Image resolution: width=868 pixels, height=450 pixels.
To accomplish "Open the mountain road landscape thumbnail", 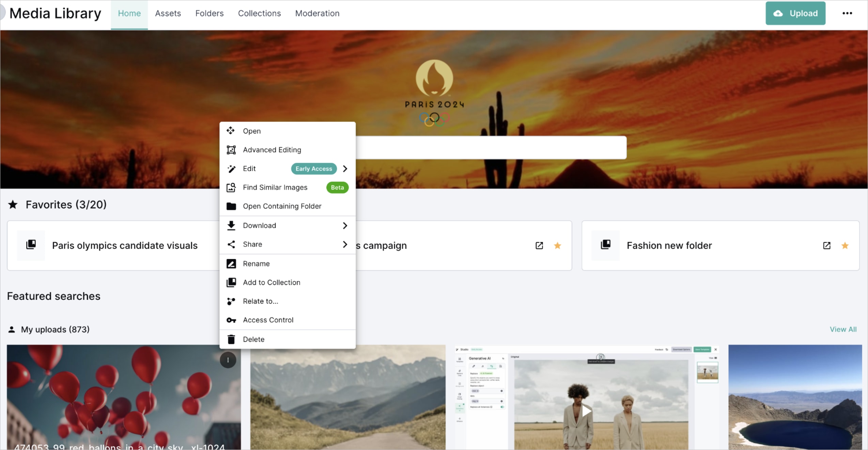I will click(x=348, y=398).
